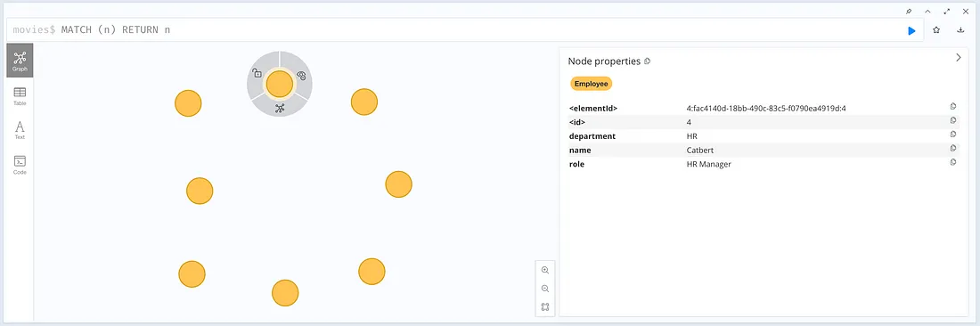Fit graph to screen
This screenshot has width=980, height=326.
pyautogui.click(x=545, y=306)
